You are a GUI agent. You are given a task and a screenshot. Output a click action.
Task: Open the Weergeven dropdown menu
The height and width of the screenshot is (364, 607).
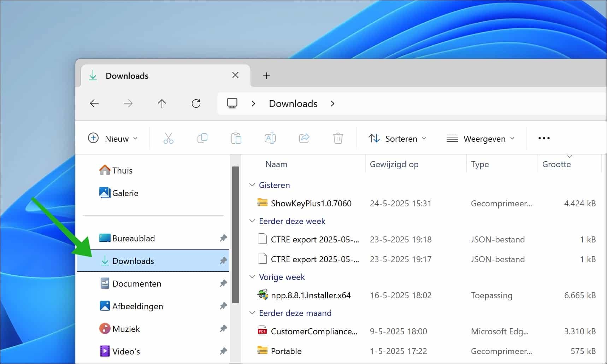(480, 139)
